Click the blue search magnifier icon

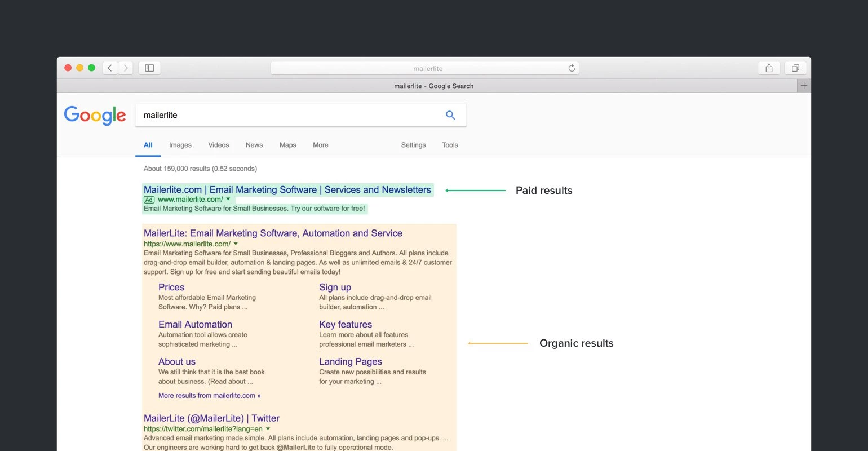pos(450,115)
